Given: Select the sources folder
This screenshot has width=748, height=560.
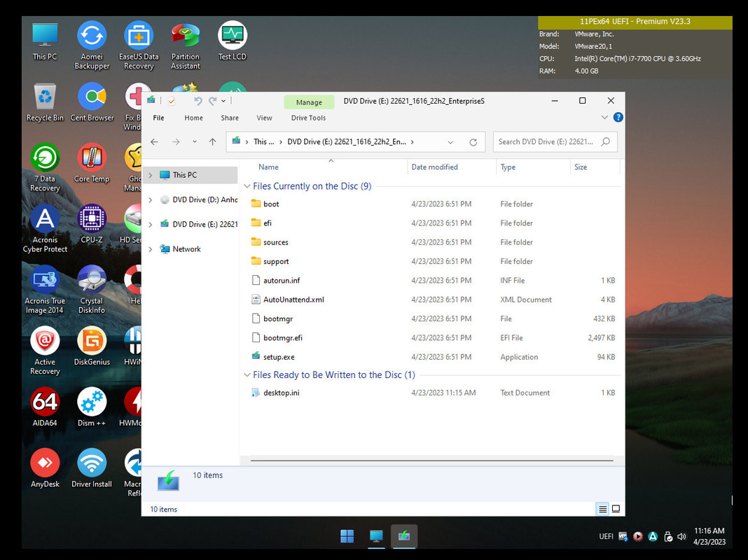Looking at the screenshot, I should coord(431,242).
